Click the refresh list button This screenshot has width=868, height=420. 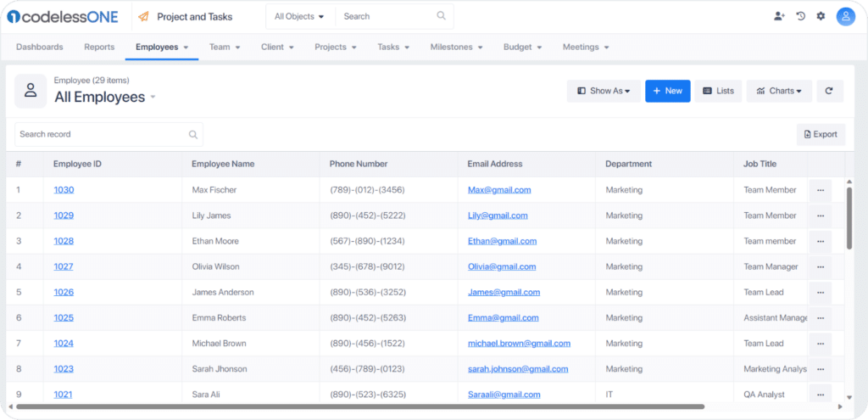pos(829,91)
